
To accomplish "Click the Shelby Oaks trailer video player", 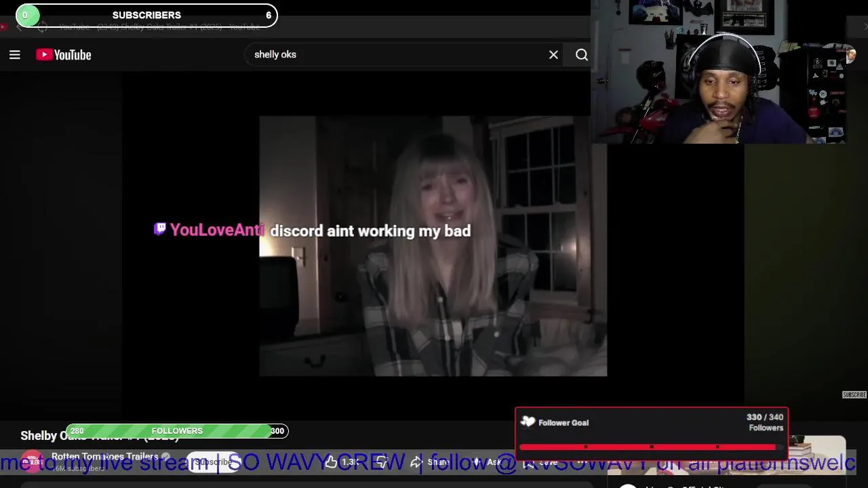I will coord(433,245).
